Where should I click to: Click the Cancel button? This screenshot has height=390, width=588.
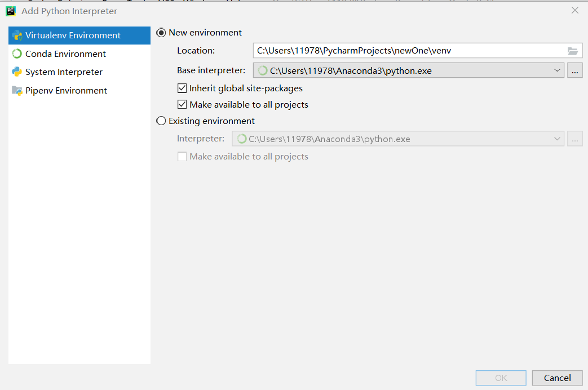(x=557, y=378)
